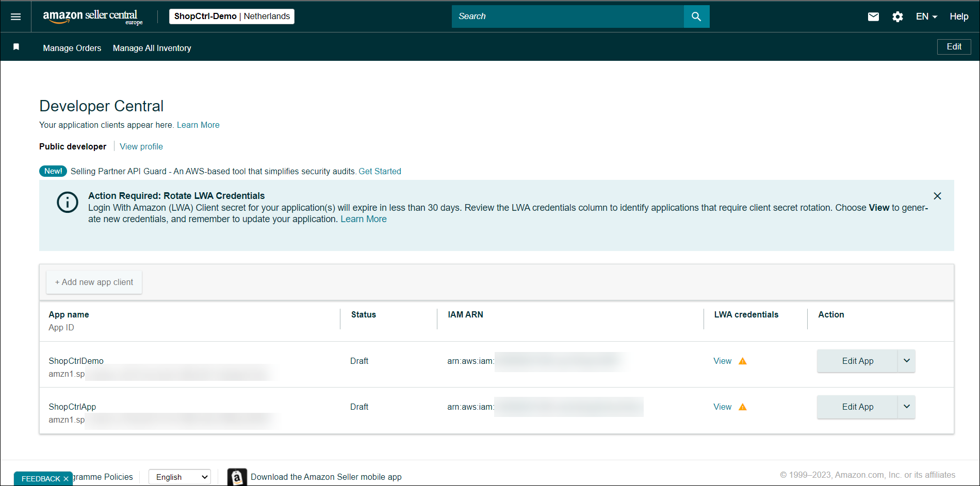Expand the ShopCtrlApp Edit App dropdown arrow
Screen dimensions: 980x486
[x=906, y=407]
